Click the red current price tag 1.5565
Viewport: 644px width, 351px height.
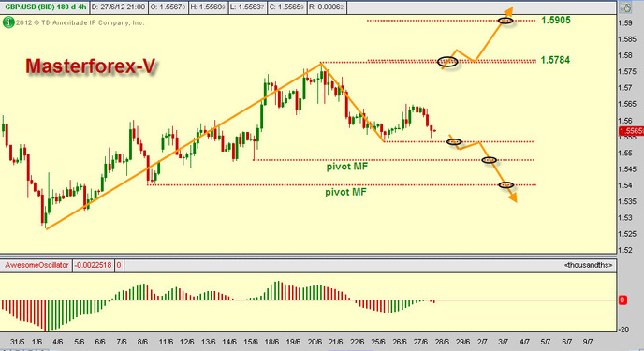pyautogui.click(x=631, y=131)
